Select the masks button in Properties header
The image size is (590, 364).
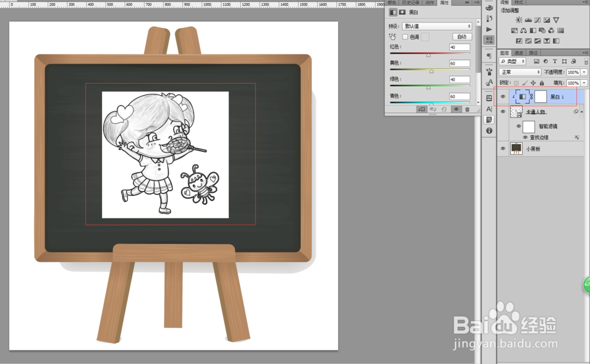(402, 12)
